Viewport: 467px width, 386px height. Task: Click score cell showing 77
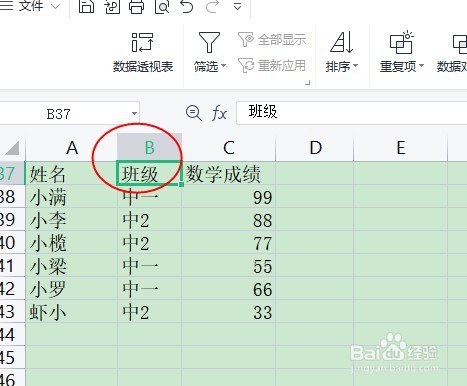coord(229,243)
